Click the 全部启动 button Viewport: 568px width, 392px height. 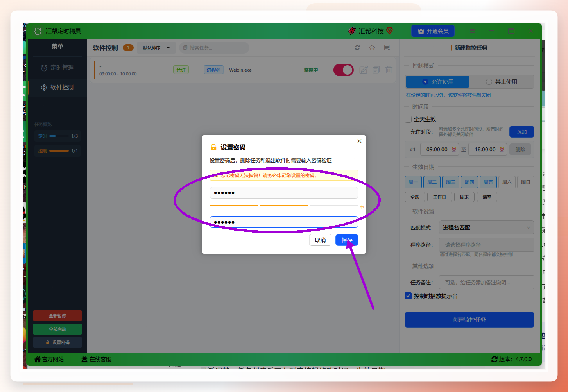pyautogui.click(x=57, y=329)
